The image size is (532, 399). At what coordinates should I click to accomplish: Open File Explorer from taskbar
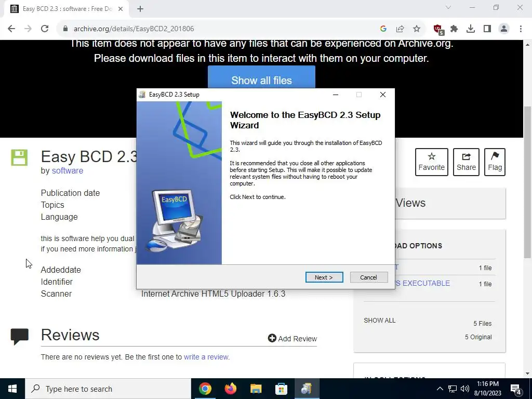pos(256,389)
